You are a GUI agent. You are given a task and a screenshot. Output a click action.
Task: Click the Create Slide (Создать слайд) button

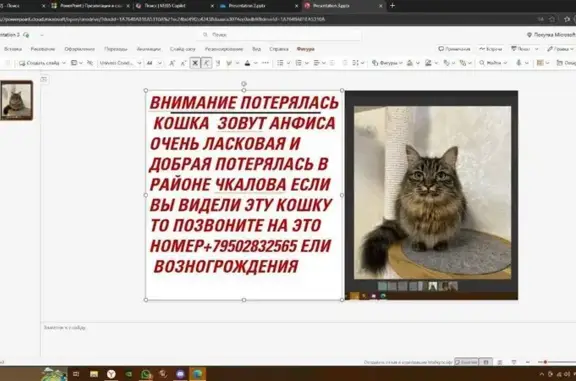point(39,63)
